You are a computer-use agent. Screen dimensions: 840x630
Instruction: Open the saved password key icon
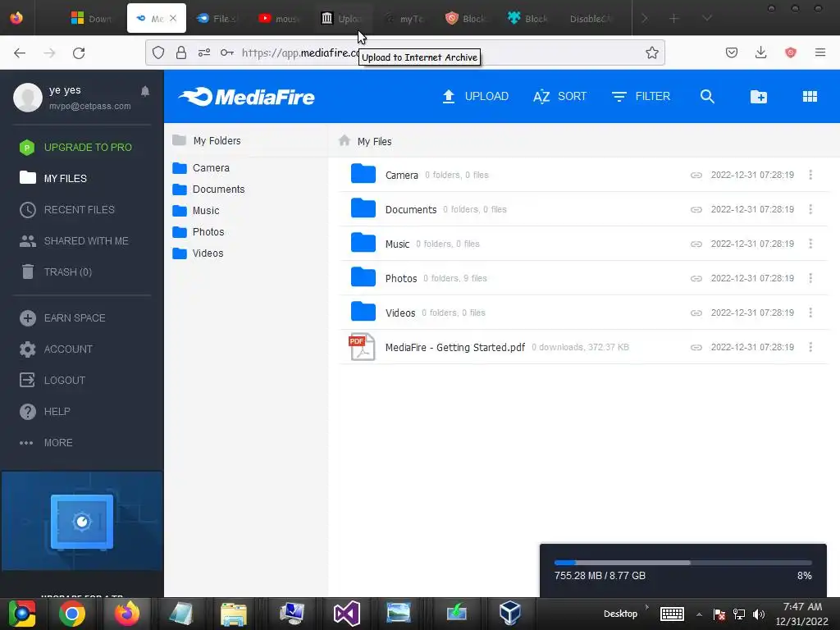pyautogui.click(x=226, y=52)
